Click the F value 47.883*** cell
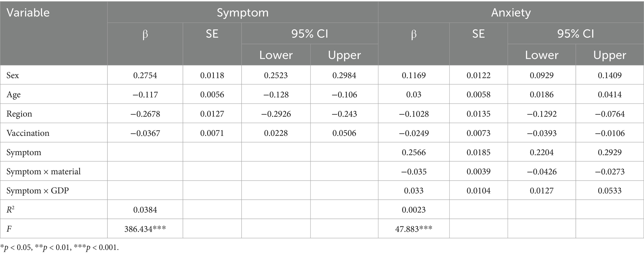This screenshot has width=644, height=255. point(414,229)
